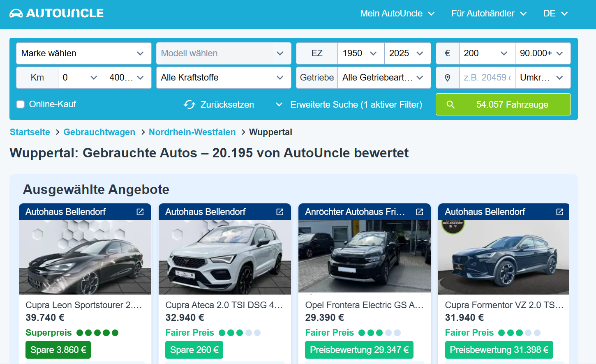Click the Euro price symbol
596x364 pixels.
point(448,53)
